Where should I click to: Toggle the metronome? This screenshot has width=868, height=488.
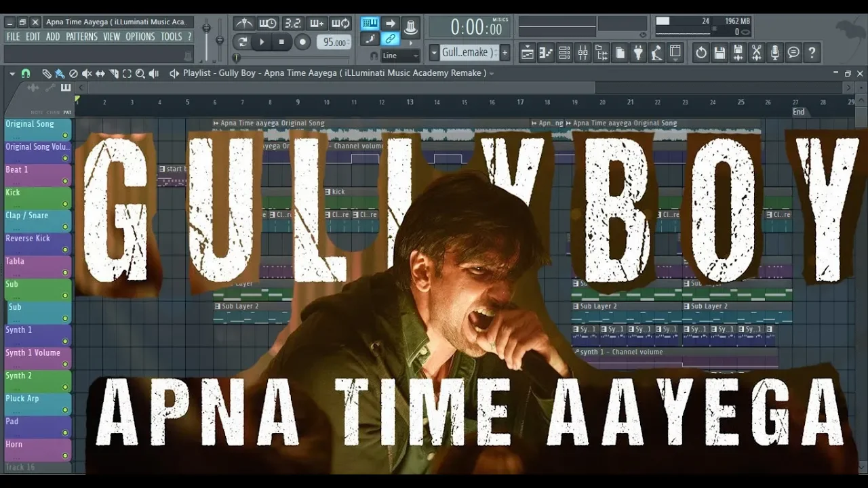click(244, 23)
